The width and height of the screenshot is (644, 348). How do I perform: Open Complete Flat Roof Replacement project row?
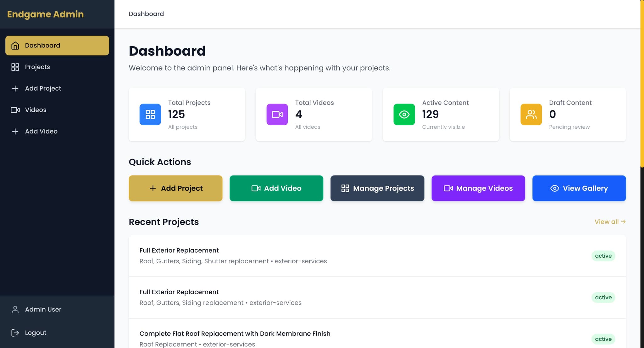[x=235, y=334]
